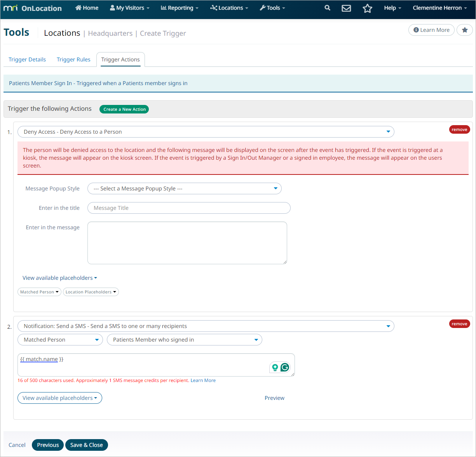
Task: Switch to Trigger Details tab
Action: [27, 59]
